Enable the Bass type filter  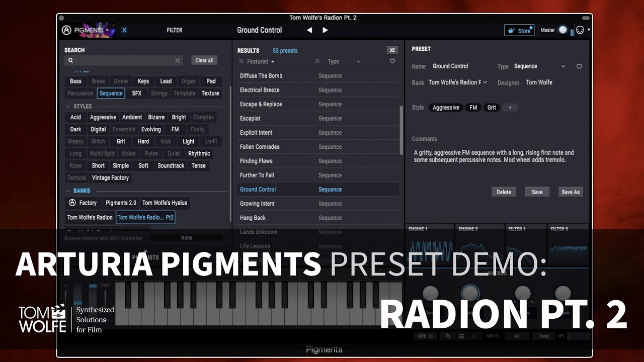click(x=75, y=81)
